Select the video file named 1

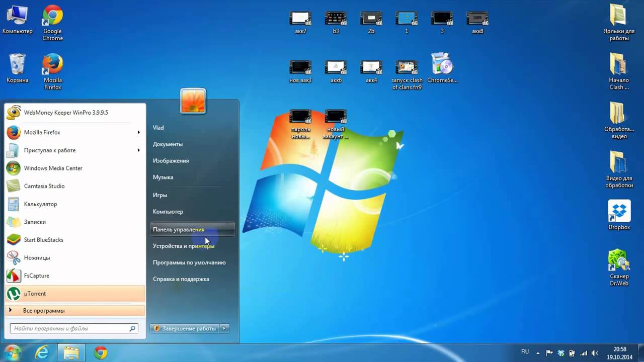click(x=407, y=23)
